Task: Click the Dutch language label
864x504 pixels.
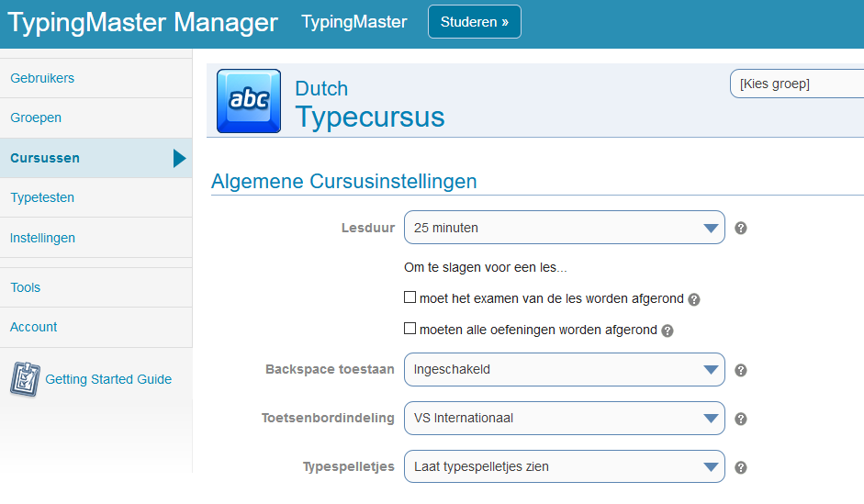Action: [321, 89]
